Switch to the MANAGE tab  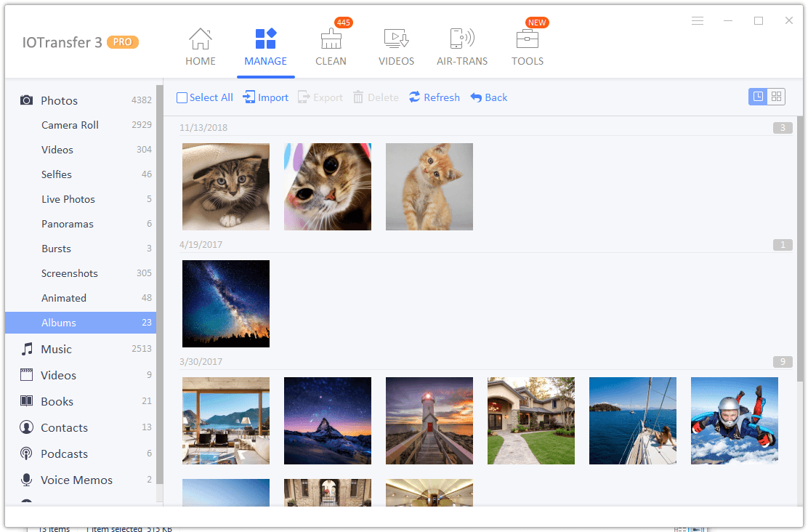point(265,46)
